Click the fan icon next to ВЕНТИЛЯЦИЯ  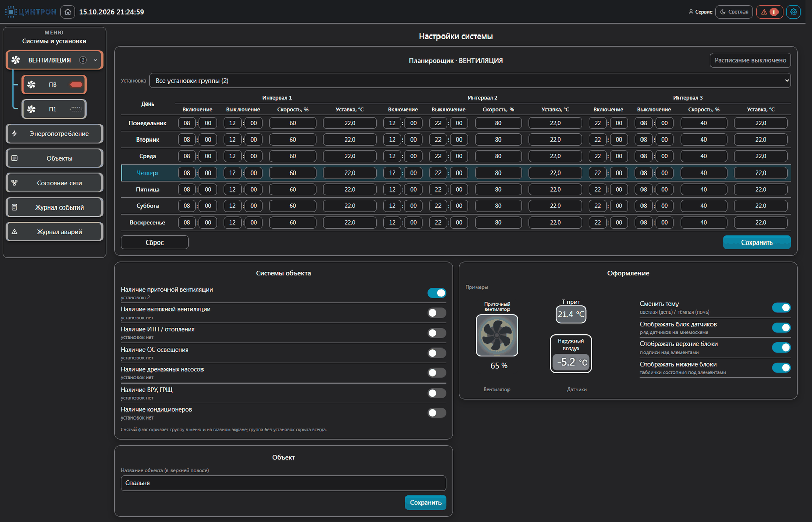coord(16,60)
